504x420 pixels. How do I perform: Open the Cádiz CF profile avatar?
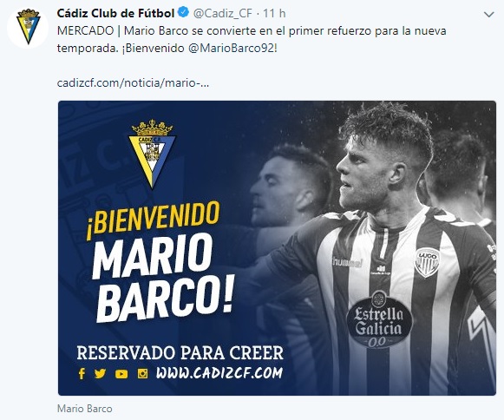tap(28, 27)
